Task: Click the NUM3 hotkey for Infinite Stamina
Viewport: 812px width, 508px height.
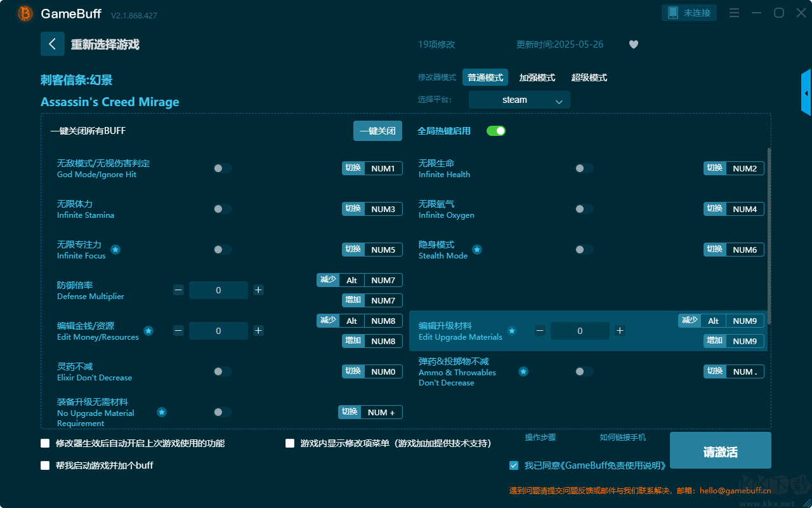Action: (383, 209)
